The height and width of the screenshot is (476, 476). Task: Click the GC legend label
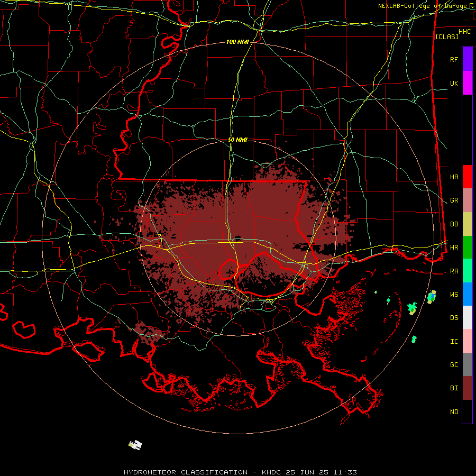pyautogui.click(x=454, y=365)
